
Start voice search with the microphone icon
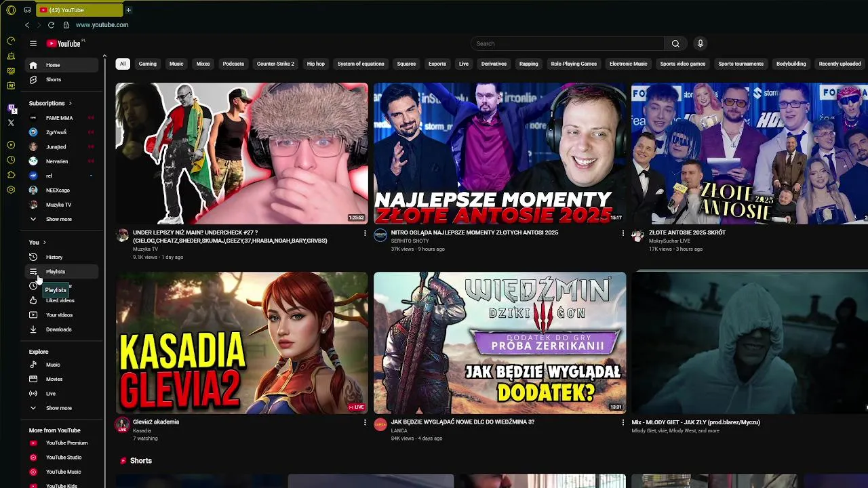coord(701,43)
